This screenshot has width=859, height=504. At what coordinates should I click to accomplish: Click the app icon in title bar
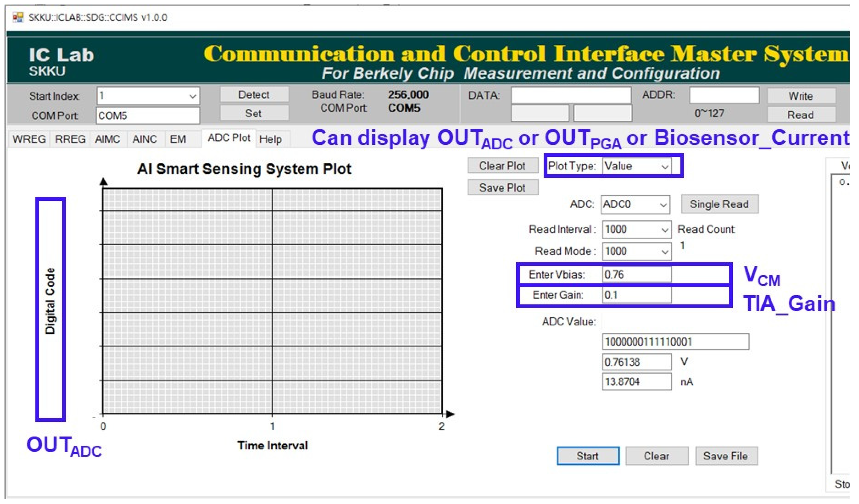(x=18, y=17)
